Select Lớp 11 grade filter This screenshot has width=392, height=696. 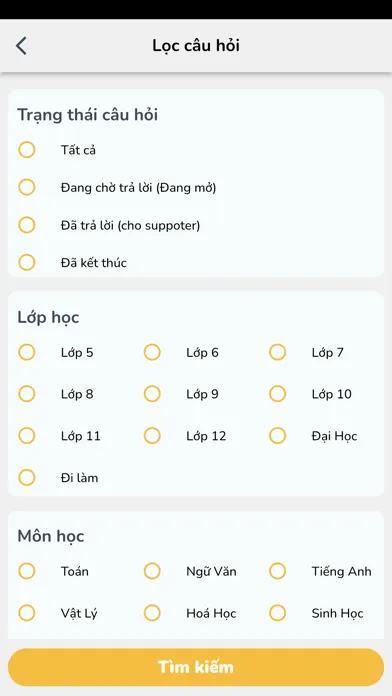27,436
